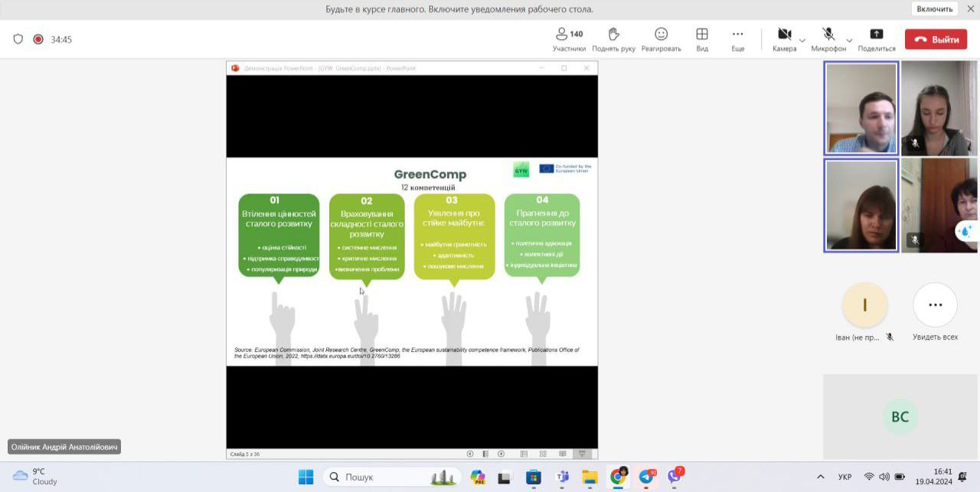
Task: Select the man's video tile
Action: 861,108
